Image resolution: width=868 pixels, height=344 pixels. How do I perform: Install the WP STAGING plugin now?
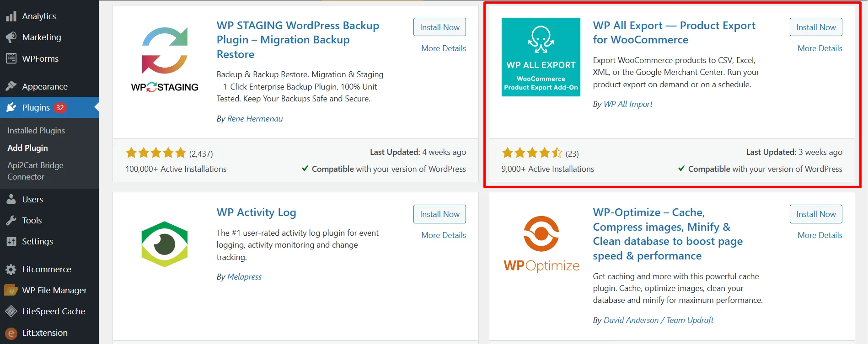(x=439, y=27)
